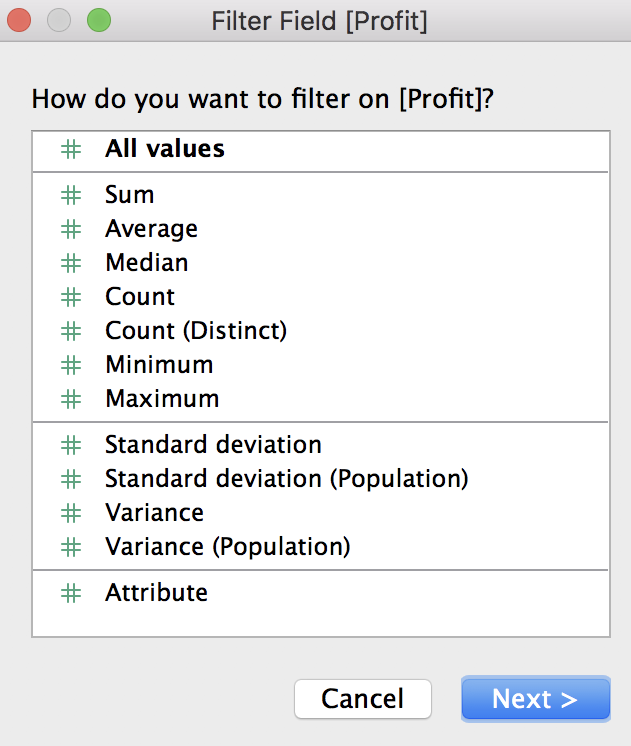The image size is (631, 746).
Task: Click the # icon next to Median
Action: point(71,263)
